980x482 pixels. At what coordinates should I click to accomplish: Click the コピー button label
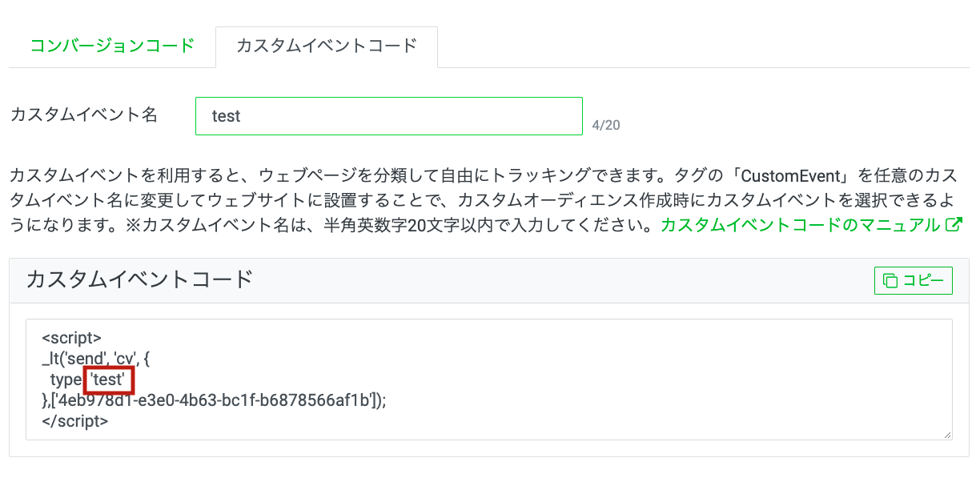(923, 280)
